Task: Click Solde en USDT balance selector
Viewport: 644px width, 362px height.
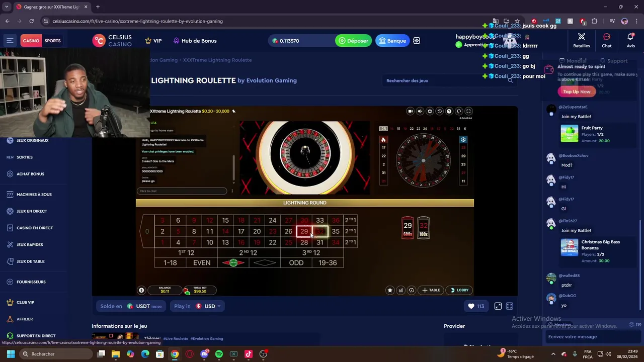Action: pyautogui.click(x=131, y=306)
